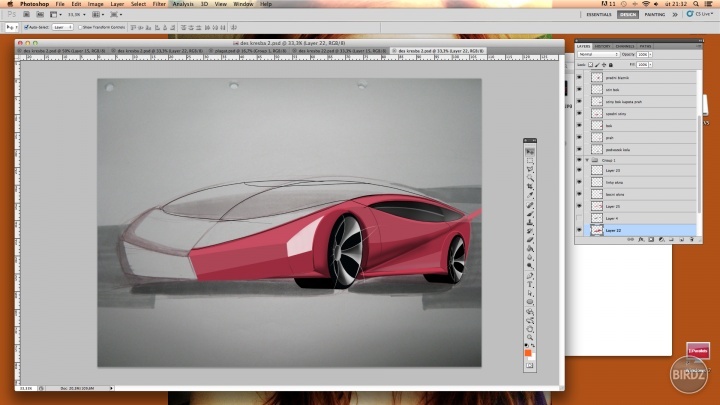Select the Paint Bucket tool

[530, 249]
